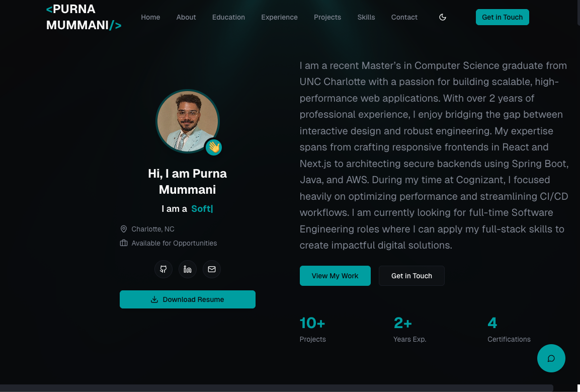Click the email envelope icon
The height and width of the screenshot is (392, 580).
coord(211,269)
